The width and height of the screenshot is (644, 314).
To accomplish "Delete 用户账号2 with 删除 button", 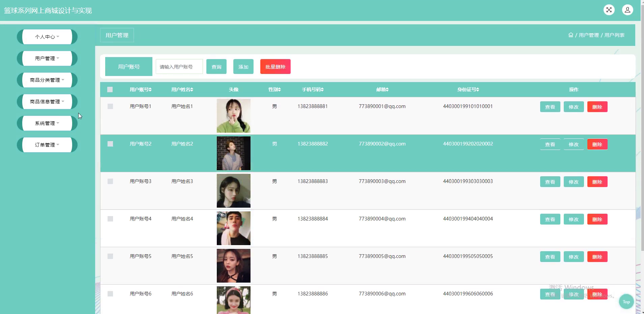I will [x=597, y=144].
